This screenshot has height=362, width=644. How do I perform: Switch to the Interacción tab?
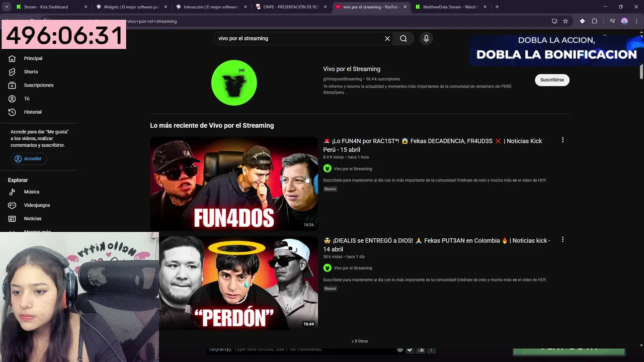coord(211,7)
